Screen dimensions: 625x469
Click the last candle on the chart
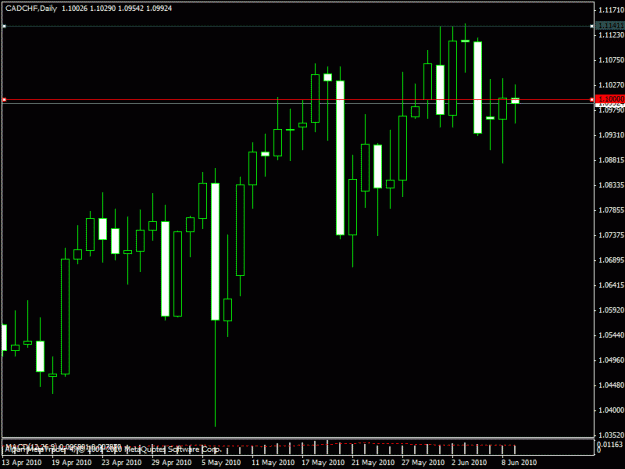[515, 101]
